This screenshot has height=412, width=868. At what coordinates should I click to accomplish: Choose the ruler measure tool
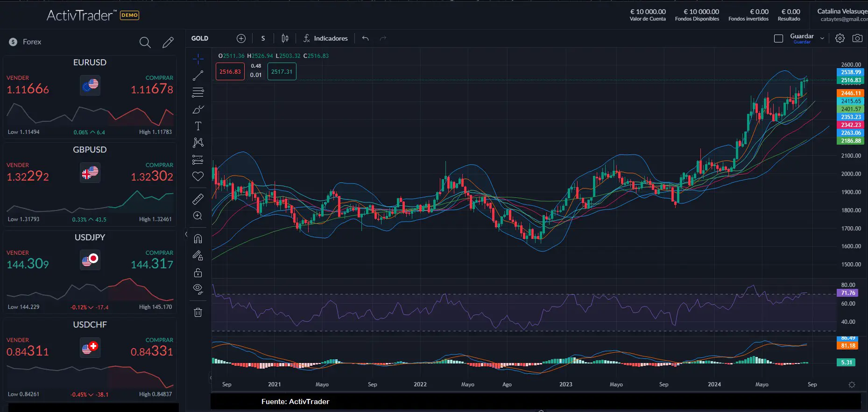tap(198, 199)
